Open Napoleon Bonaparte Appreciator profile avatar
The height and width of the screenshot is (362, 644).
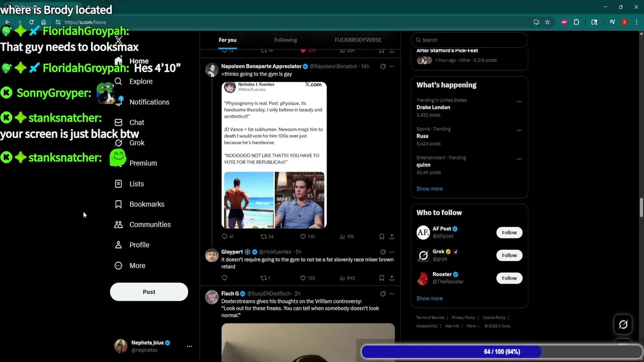[212, 69]
